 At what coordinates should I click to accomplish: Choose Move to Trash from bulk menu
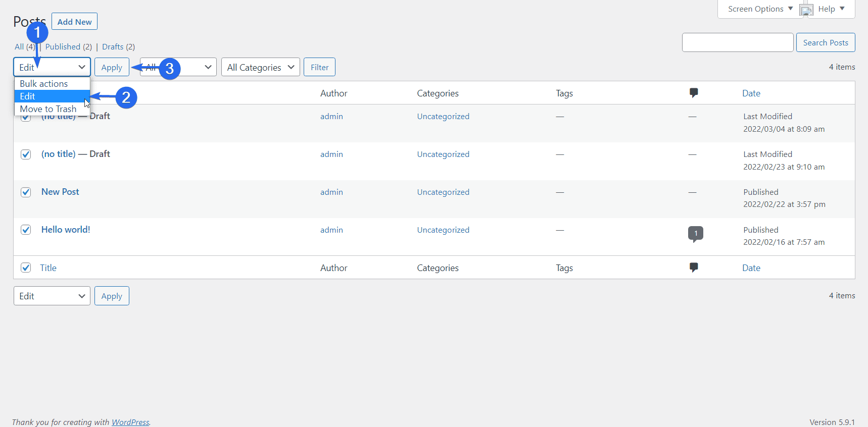(x=48, y=109)
